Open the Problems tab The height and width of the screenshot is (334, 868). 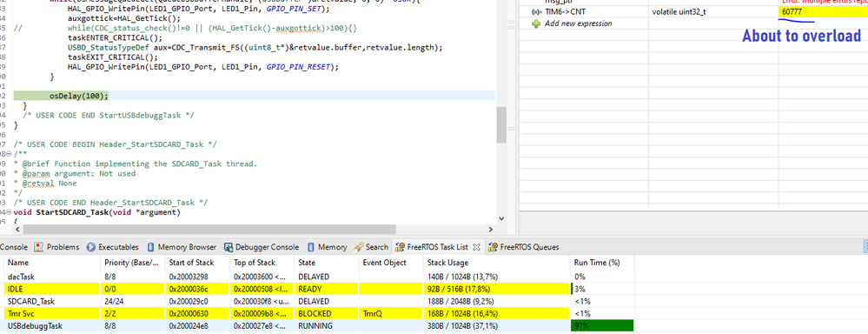[x=57, y=247]
